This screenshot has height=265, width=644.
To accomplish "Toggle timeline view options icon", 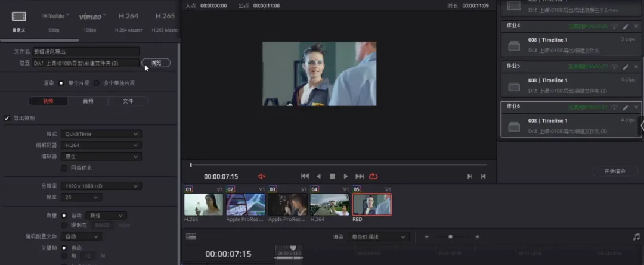I will [x=191, y=236].
